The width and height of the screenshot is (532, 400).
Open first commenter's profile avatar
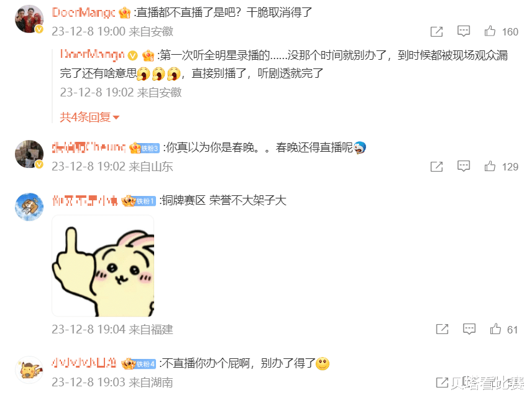click(x=29, y=19)
